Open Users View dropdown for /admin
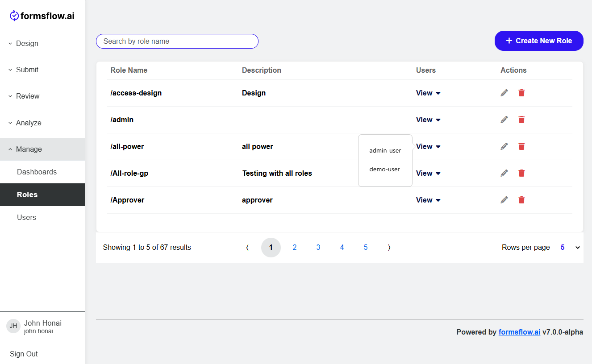The width and height of the screenshot is (592, 364). (x=428, y=120)
